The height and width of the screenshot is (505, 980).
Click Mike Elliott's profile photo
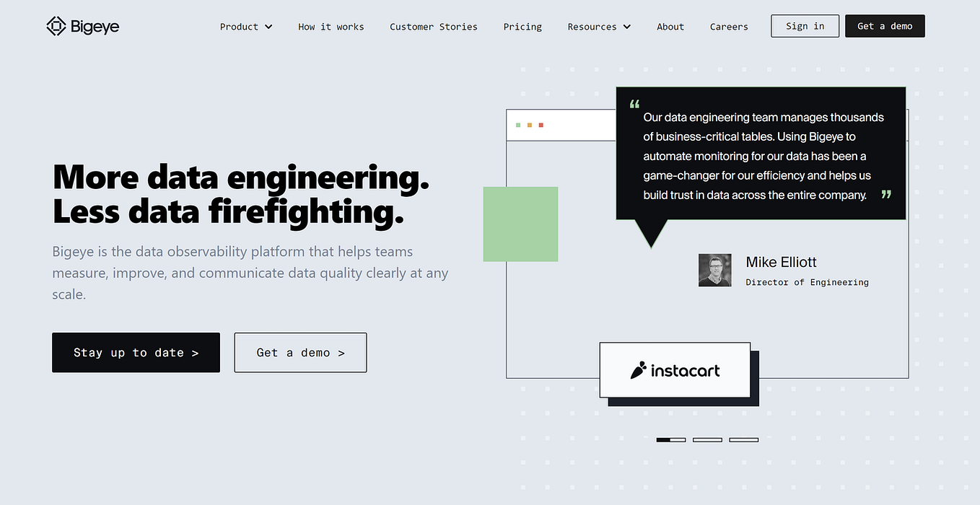715,270
